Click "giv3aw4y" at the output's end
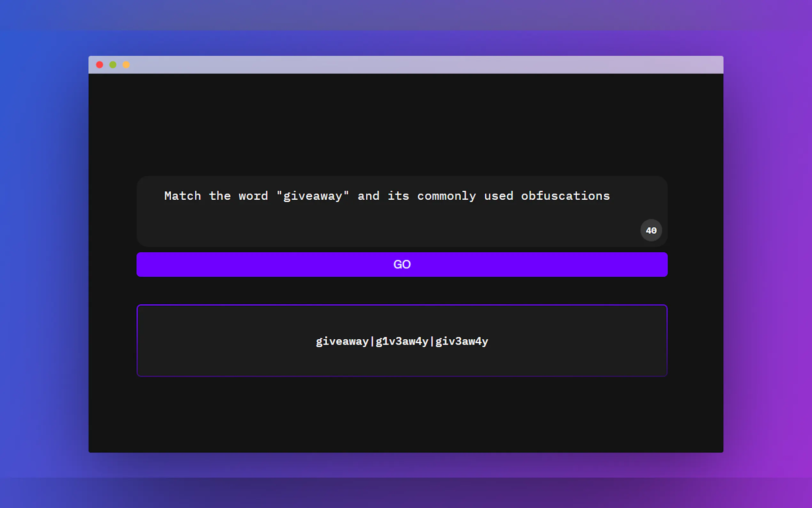 pos(462,341)
